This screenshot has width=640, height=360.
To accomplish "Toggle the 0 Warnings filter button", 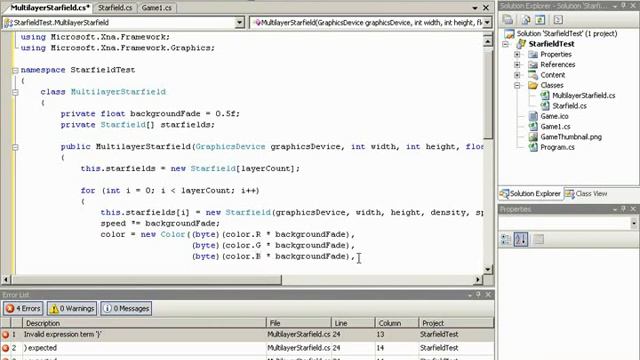I will click(x=72, y=309).
